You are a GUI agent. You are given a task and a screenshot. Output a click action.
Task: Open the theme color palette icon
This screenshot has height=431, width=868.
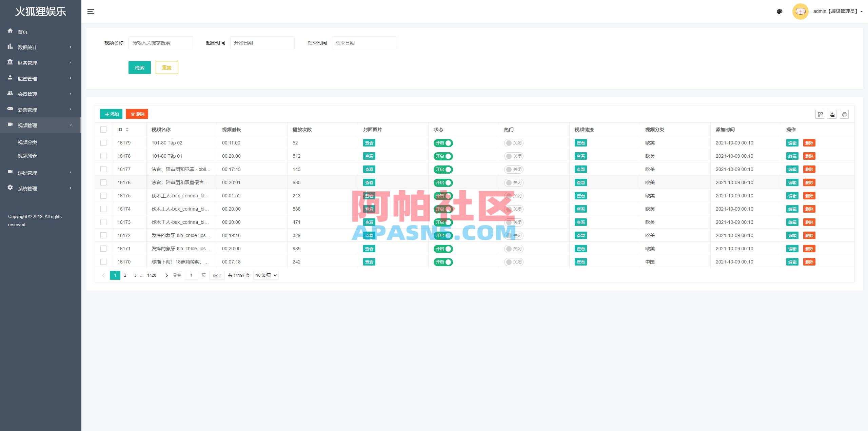point(780,11)
